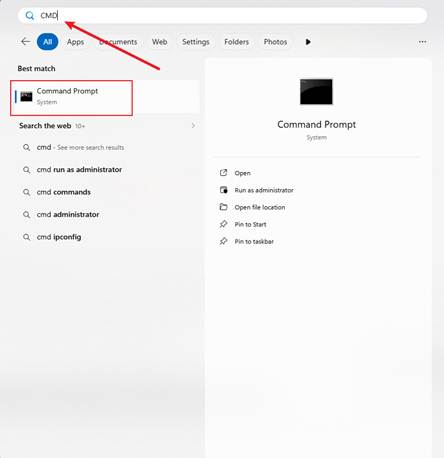The width and height of the screenshot is (444, 458).
Task: Select the All filter tab
Action: pos(47,42)
